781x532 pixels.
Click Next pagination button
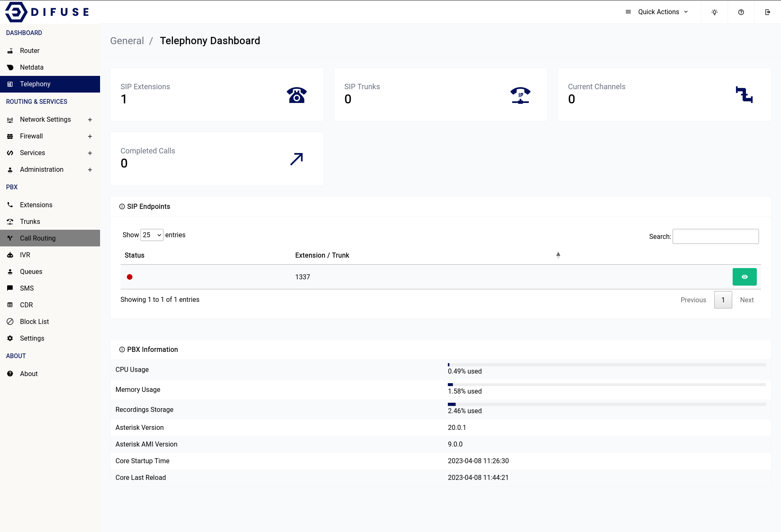coord(747,300)
